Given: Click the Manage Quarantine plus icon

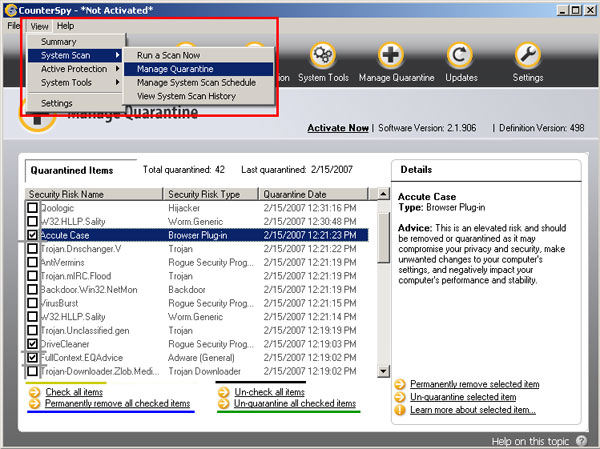Looking at the screenshot, I should 391,56.
